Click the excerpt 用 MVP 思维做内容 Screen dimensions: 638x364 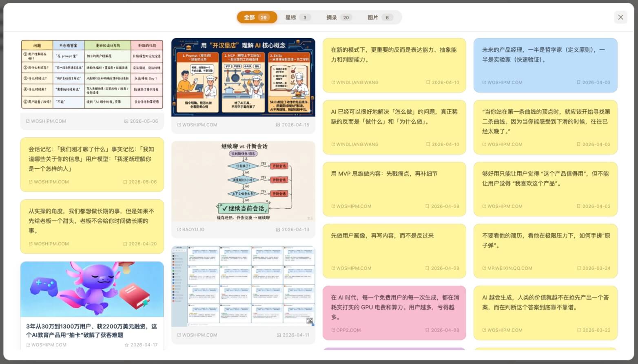(384, 174)
